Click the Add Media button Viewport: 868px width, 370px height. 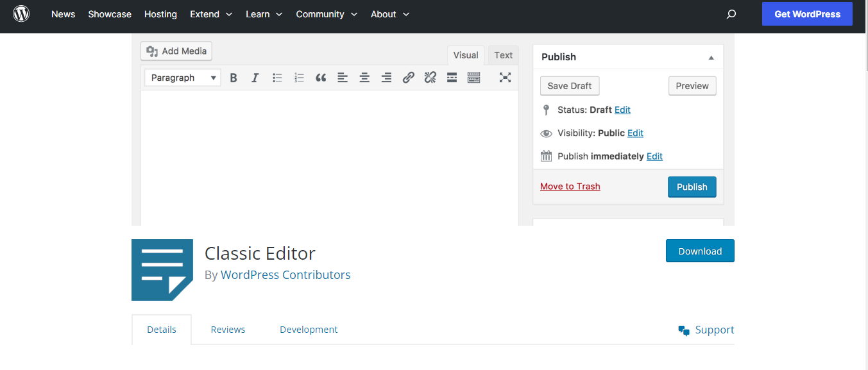[x=176, y=51]
